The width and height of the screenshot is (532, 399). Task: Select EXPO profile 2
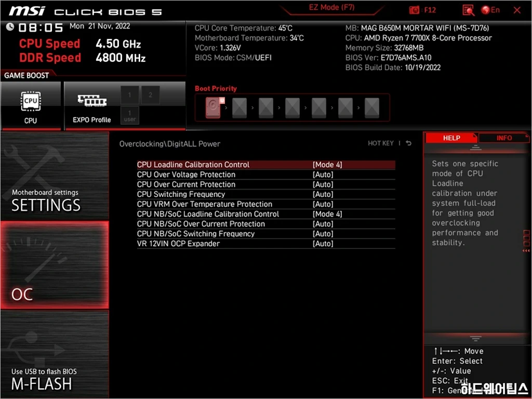click(x=150, y=95)
